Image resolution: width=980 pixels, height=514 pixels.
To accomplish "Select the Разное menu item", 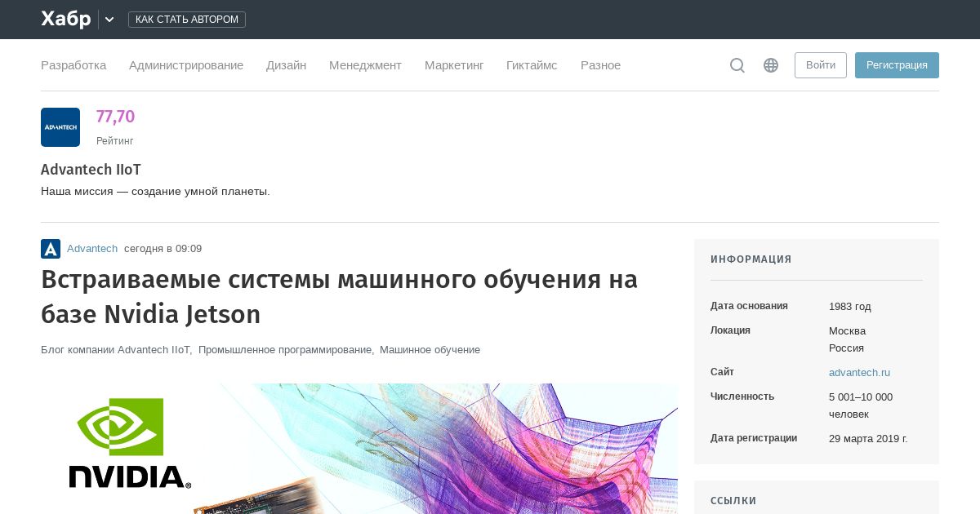I will pyautogui.click(x=600, y=65).
